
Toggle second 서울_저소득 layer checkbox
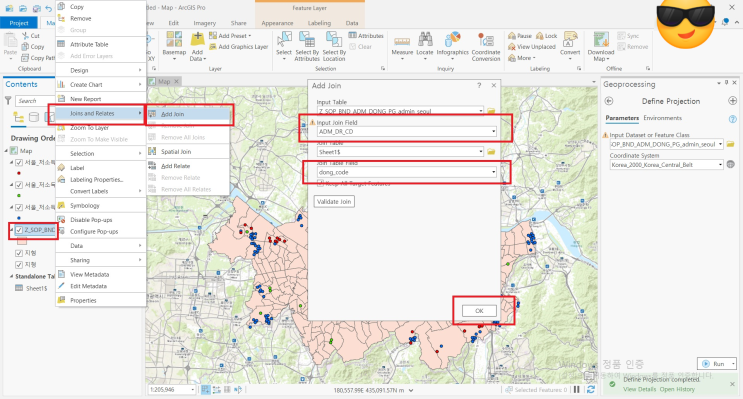pos(19,185)
